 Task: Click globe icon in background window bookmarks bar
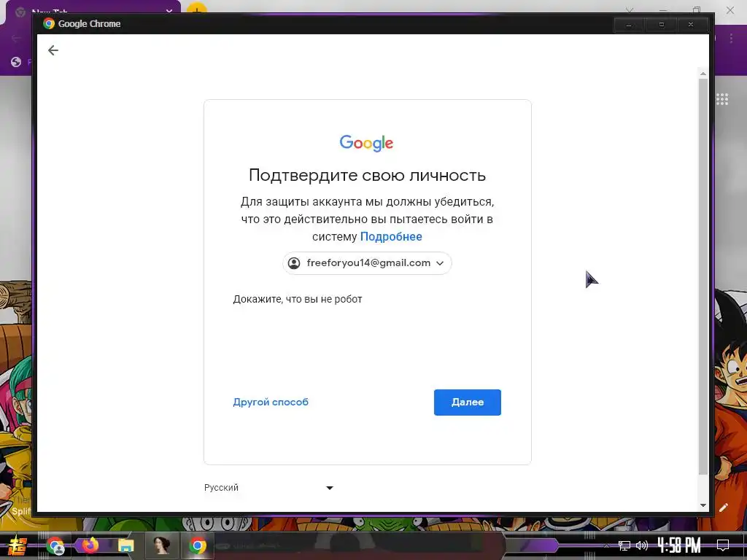[x=16, y=62]
